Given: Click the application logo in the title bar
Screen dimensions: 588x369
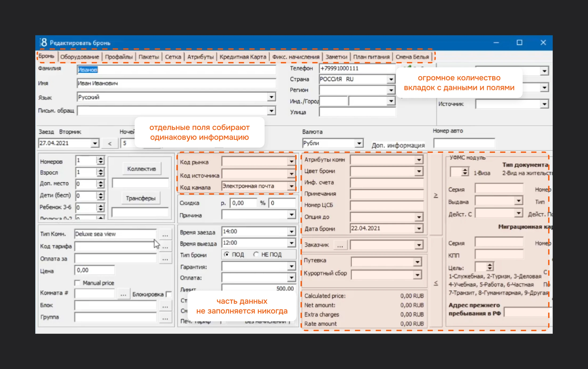Looking at the screenshot, I should [x=44, y=43].
